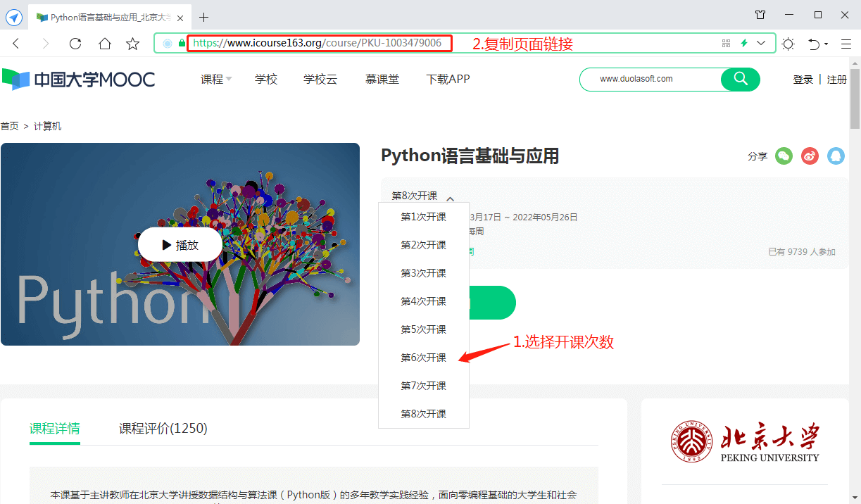
Task: Click the 登录 login link
Action: pyautogui.click(x=803, y=80)
